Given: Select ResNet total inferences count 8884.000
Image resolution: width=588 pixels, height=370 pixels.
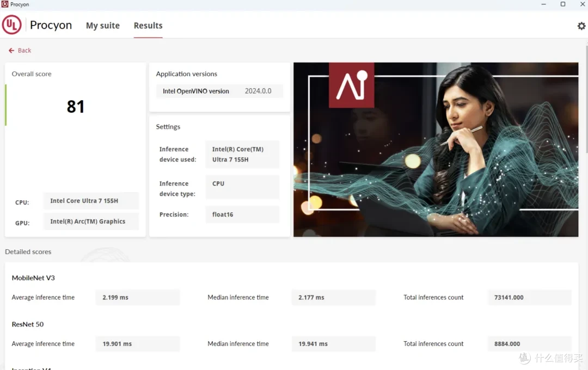Looking at the screenshot, I should click(530, 344).
